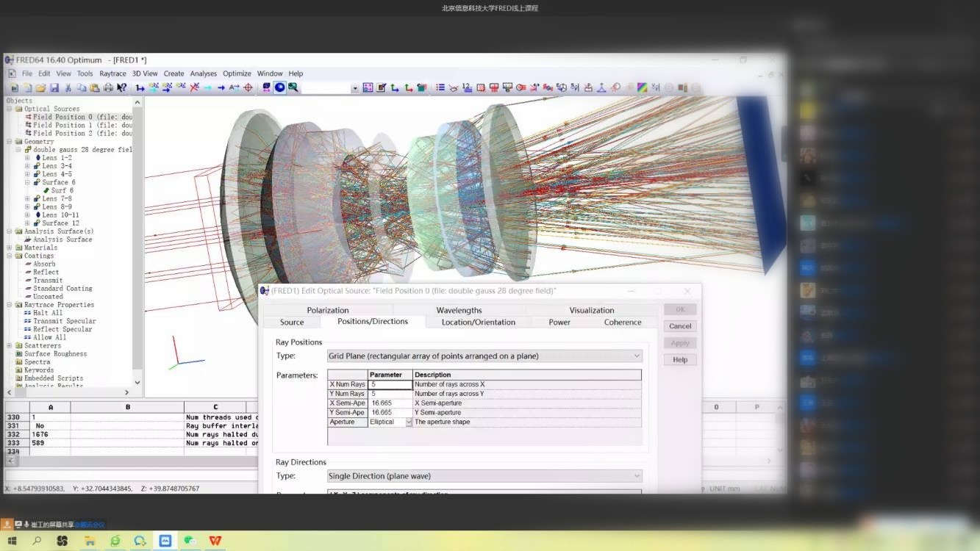Click the red X delete rays icon
This screenshot has width=980, height=551.
(194, 87)
